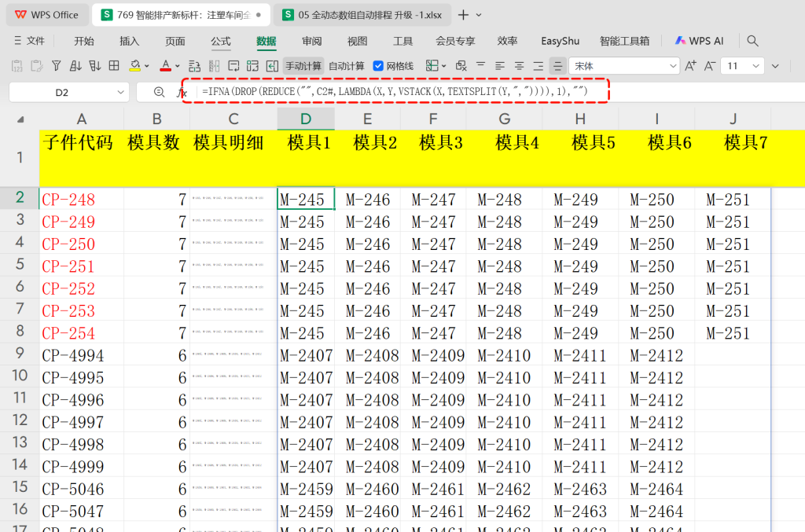Click the format painter clipboard icon
The height and width of the screenshot is (532, 805).
pyautogui.click(x=36, y=66)
